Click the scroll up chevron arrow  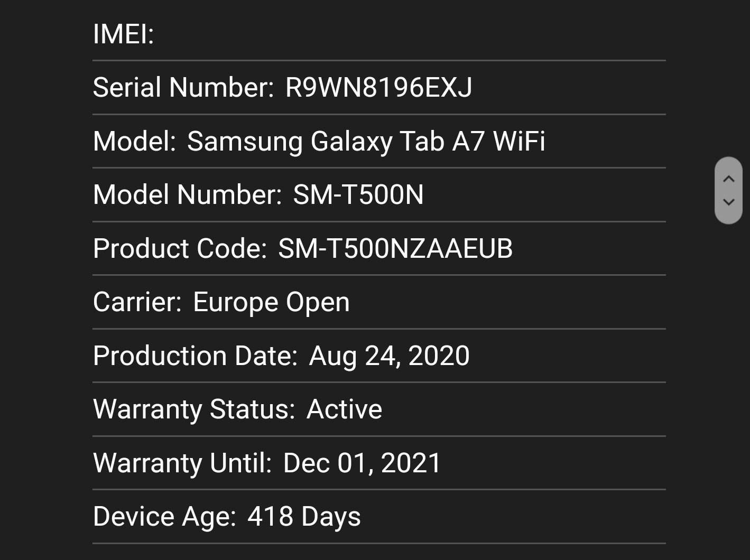(728, 179)
